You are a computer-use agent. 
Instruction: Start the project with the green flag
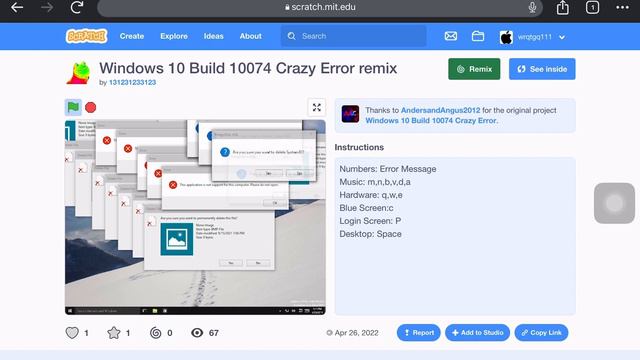73,107
